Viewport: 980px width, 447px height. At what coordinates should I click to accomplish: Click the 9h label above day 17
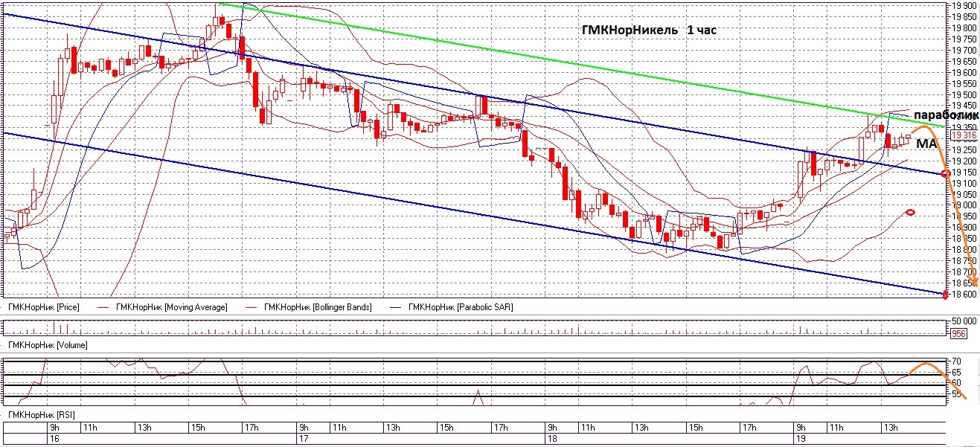coord(304,428)
